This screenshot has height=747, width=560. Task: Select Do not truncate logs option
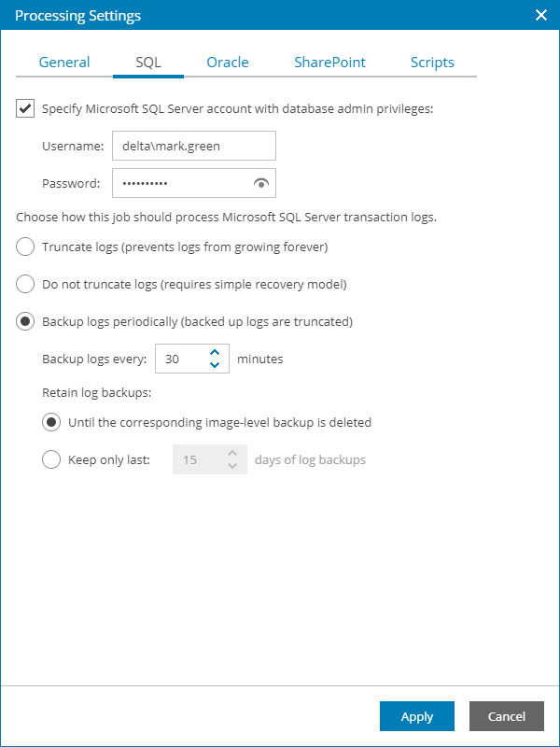coord(25,284)
